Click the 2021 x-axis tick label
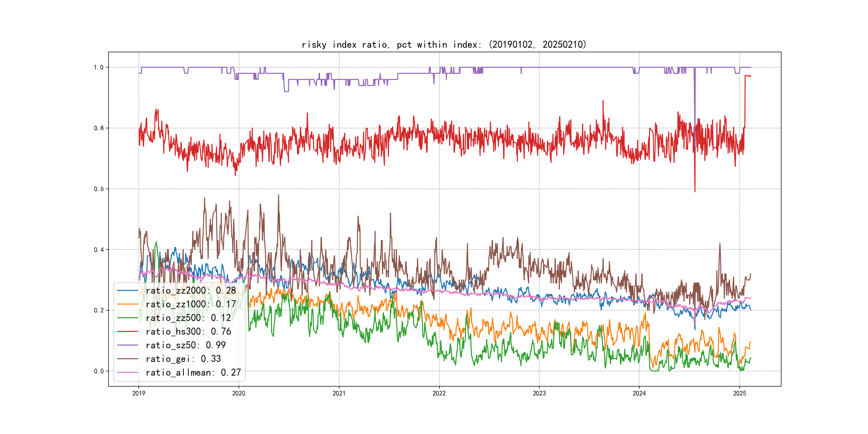 pos(339,393)
